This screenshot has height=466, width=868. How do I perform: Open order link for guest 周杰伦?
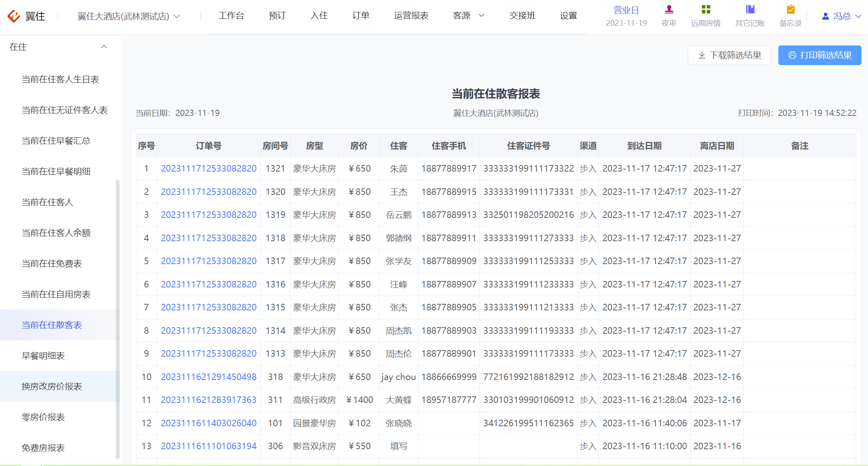(209, 354)
